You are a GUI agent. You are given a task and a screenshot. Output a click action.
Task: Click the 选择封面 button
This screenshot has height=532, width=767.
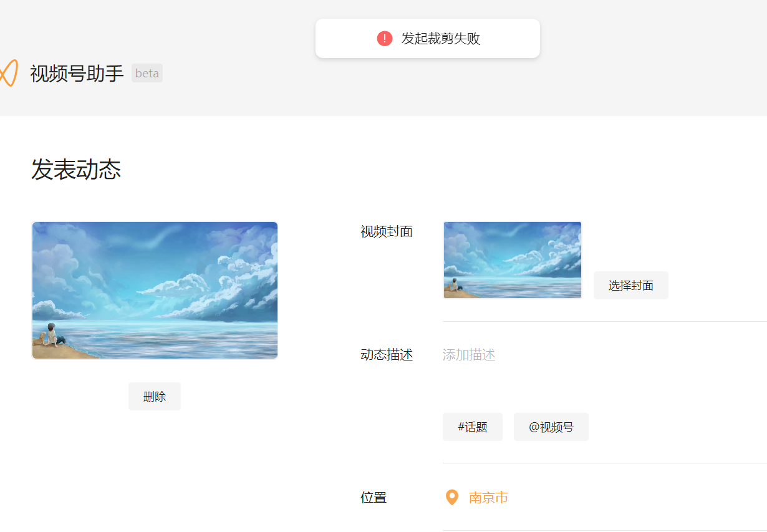click(631, 285)
